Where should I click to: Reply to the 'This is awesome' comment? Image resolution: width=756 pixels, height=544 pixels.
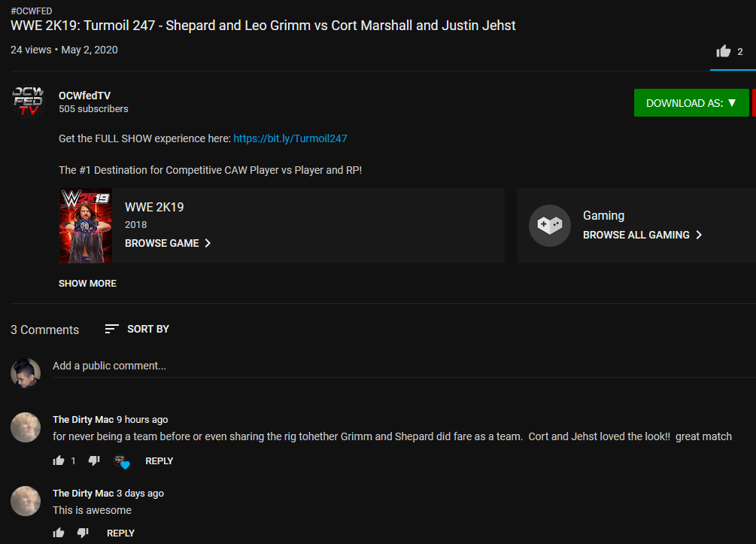120,533
